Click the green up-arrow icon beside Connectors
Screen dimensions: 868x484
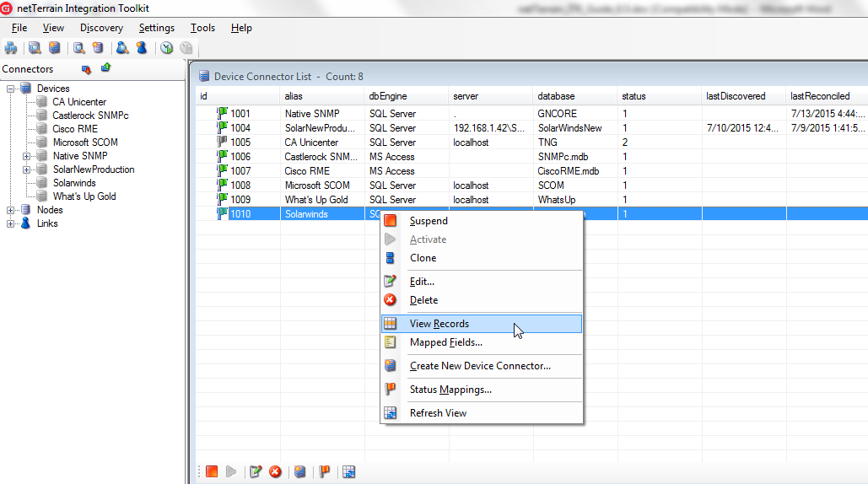point(106,68)
